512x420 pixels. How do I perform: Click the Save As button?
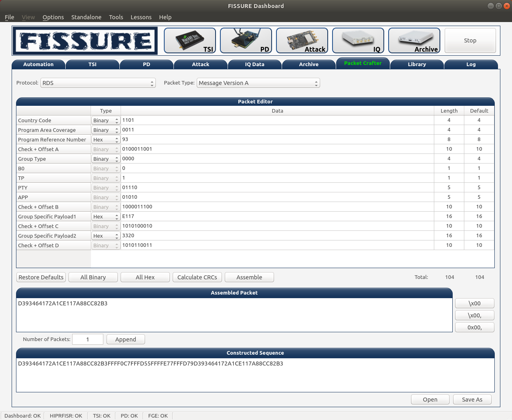472,400
